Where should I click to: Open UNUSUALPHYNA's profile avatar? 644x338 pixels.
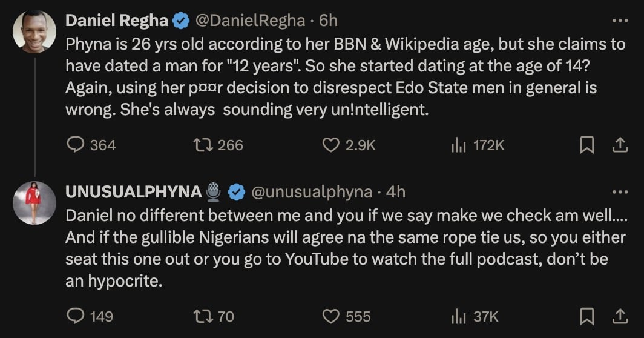[x=34, y=203]
